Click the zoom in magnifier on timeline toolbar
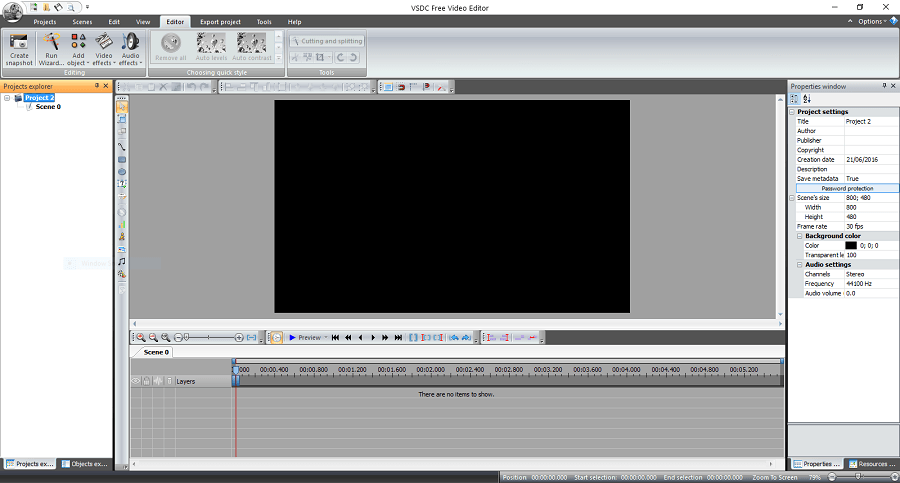The width and height of the screenshot is (900, 483). (x=141, y=338)
